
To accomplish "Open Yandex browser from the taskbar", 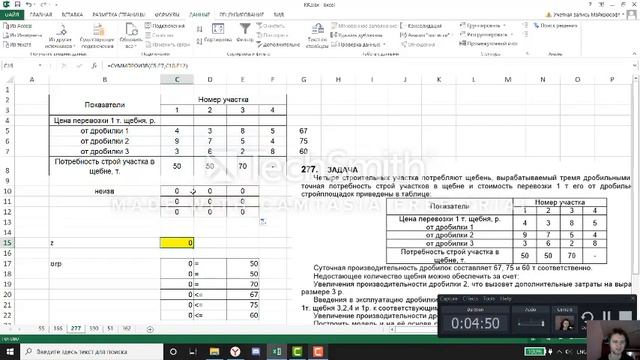I will click(235, 351).
